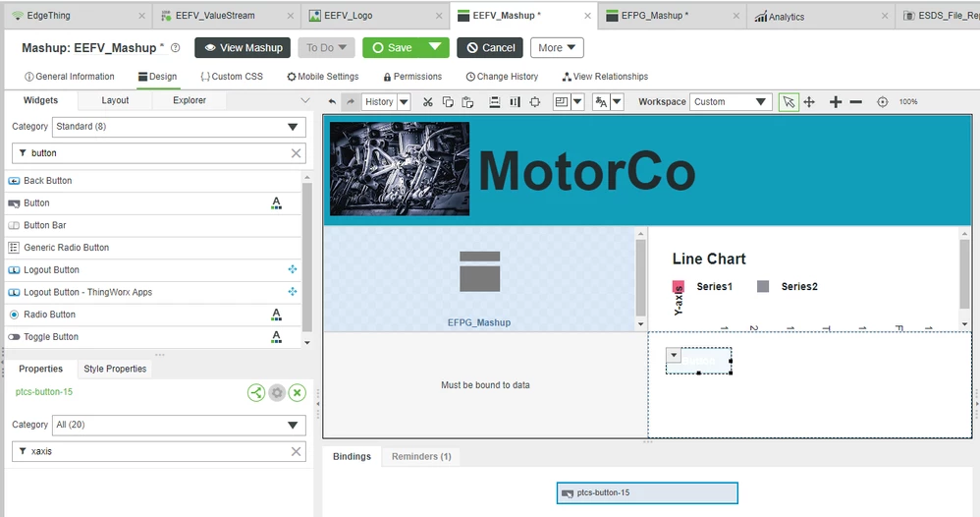Open View Relationships section

(x=605, y=77)
